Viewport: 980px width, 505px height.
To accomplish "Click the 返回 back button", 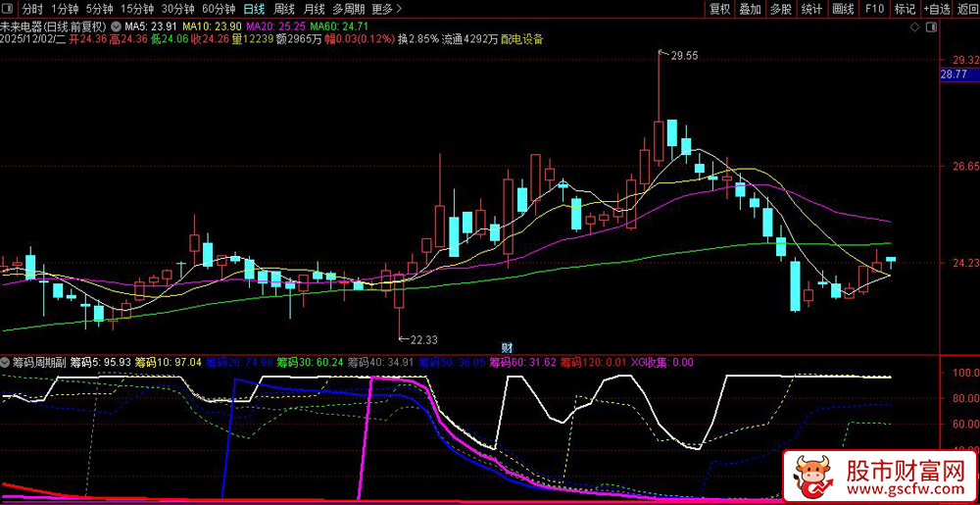I will pyautogui.click(x=966, y=9).
